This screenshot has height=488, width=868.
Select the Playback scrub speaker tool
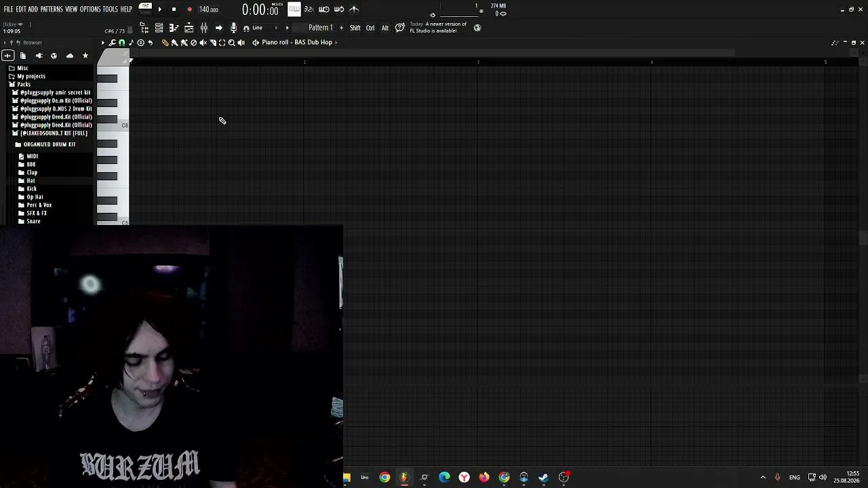tap(241, 43)
